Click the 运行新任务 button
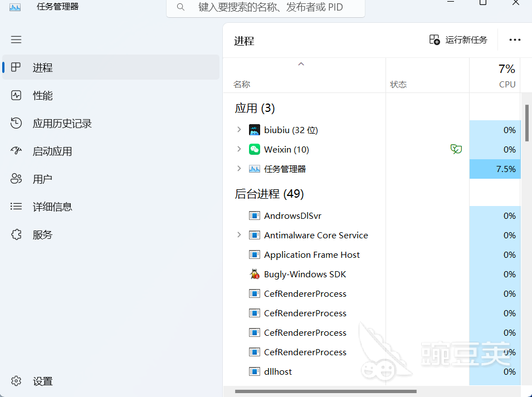This screenshot has width=532, height=397. point(458,40)
